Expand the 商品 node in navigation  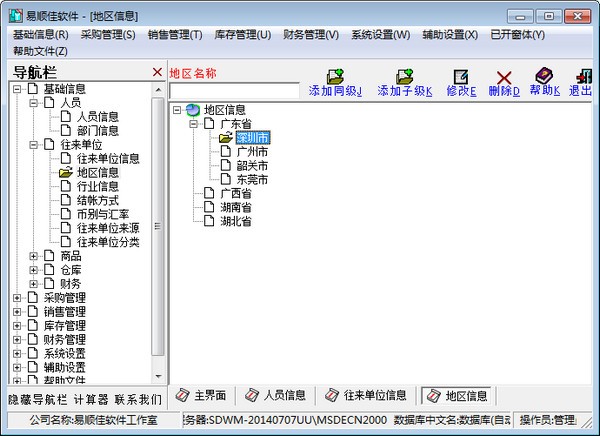[x=33, y=256]
